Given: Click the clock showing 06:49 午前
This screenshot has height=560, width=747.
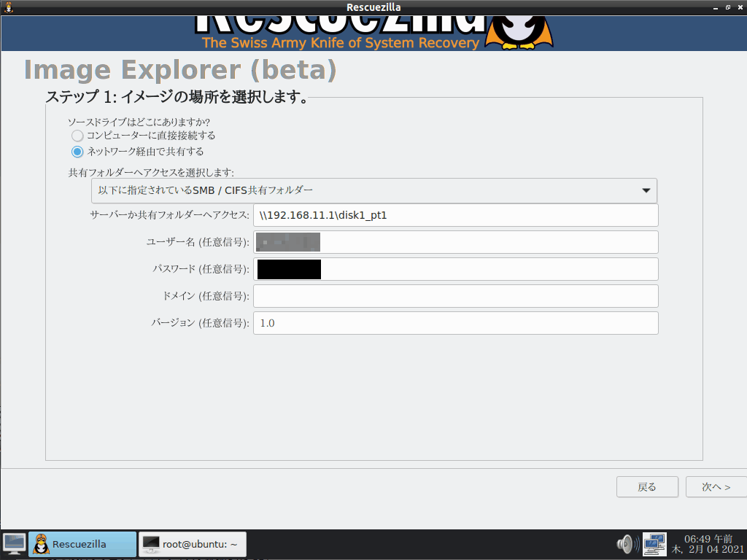Looking at the screenshot, I should 708,544.
